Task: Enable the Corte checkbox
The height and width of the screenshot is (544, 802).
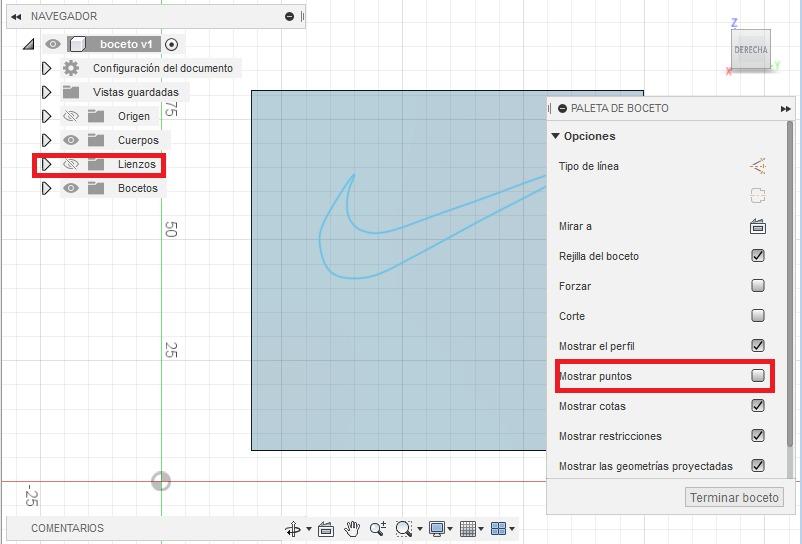Action: point(758,315)
